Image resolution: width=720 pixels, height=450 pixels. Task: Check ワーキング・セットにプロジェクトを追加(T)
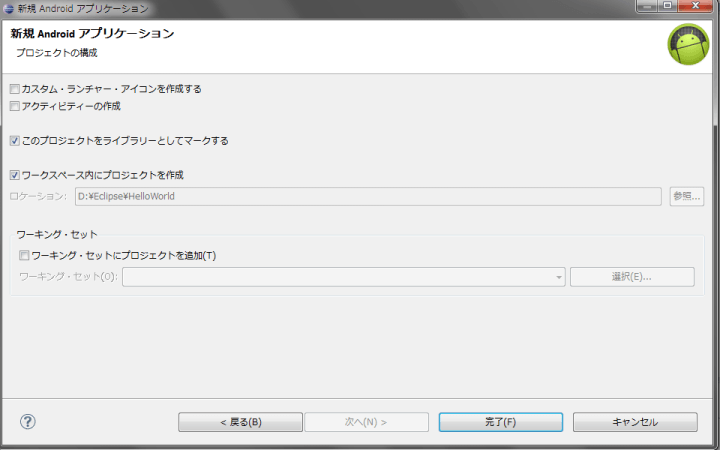coord(25,255)
